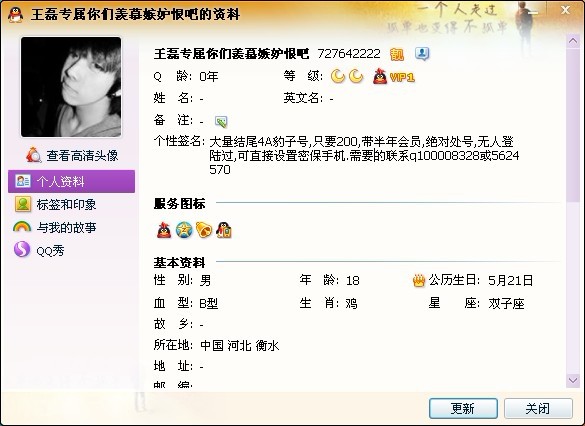Open the contact card icon beside QQ number
The height and width of the screenshot is (426, 585).
point(422,54)
